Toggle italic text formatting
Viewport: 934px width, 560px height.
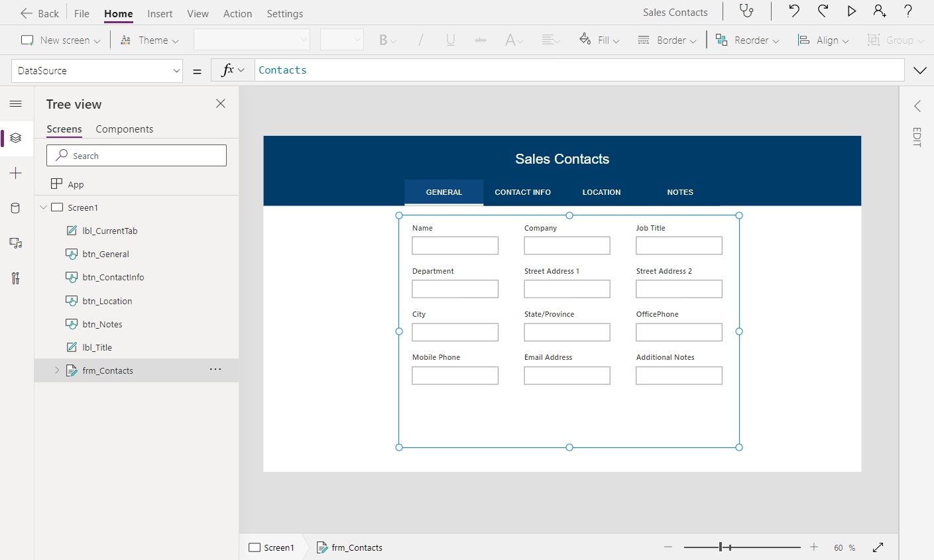click(420, 40)
